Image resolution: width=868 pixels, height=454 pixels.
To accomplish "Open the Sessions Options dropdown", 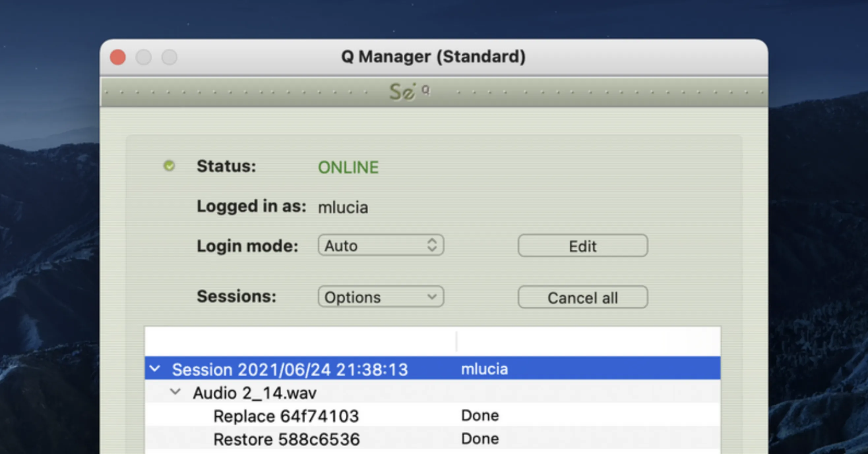I will point(381,297).
